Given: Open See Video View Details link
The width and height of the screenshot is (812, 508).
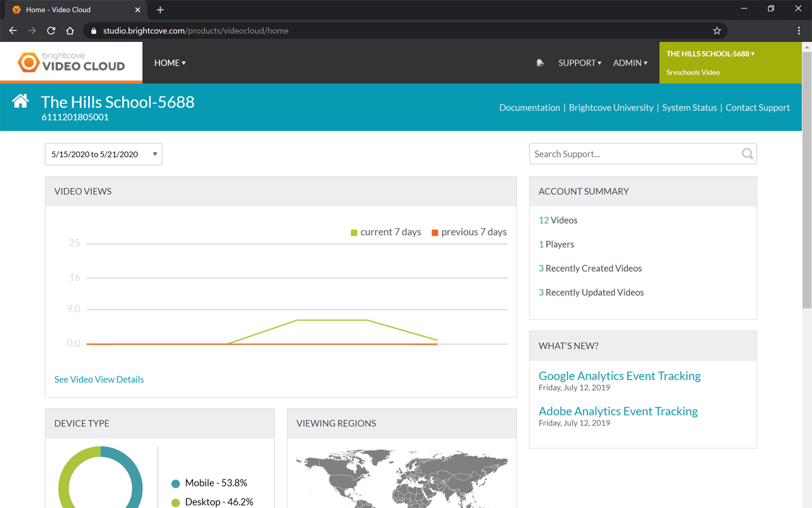Looking at the screenshot, I should click(x=99, y=379).
